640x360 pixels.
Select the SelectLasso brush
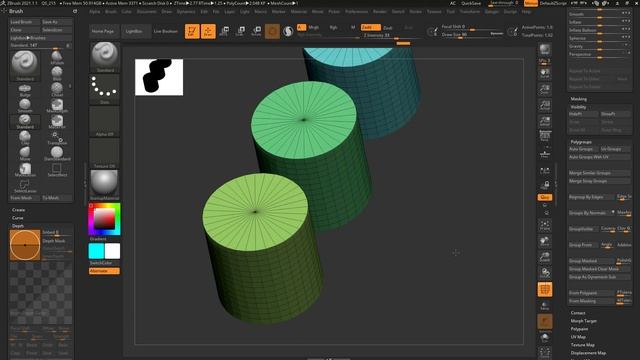click(x=25, y=186)
